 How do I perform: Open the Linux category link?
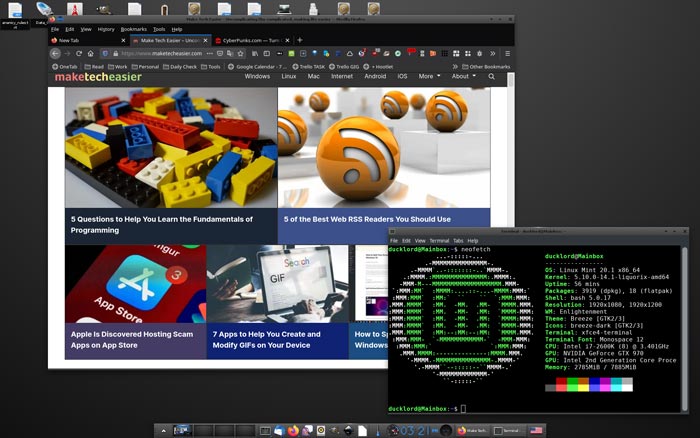[288, 76]
